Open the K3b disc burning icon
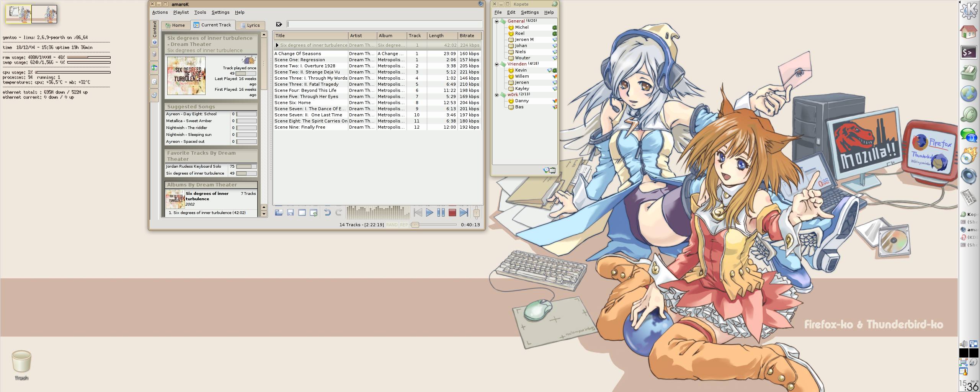 (x=969, y=155)
